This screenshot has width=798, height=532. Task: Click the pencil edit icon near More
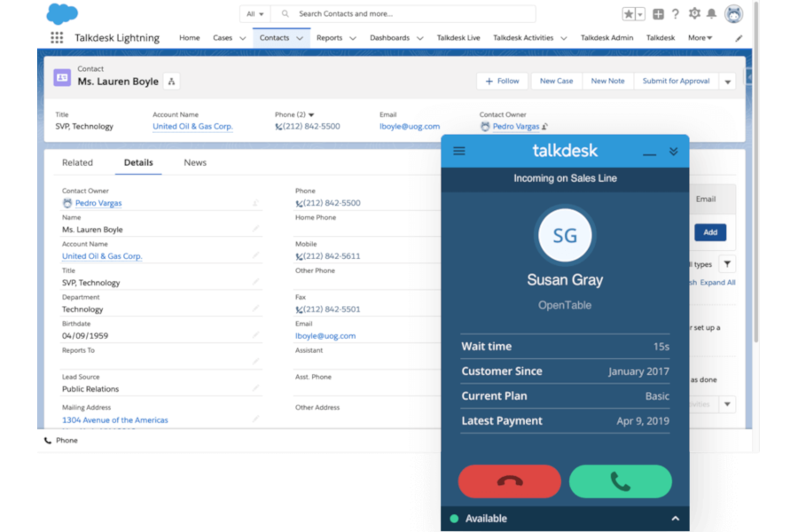point(738,38)
